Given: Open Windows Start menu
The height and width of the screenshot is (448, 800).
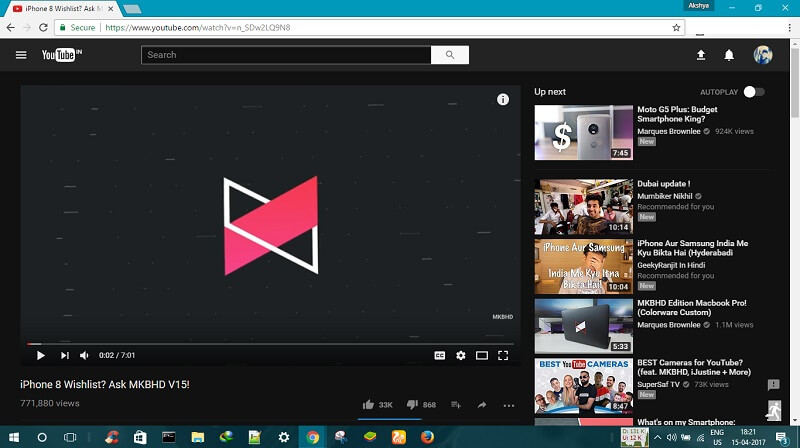Looking at the screenshot, I should [x=14, y=437].
